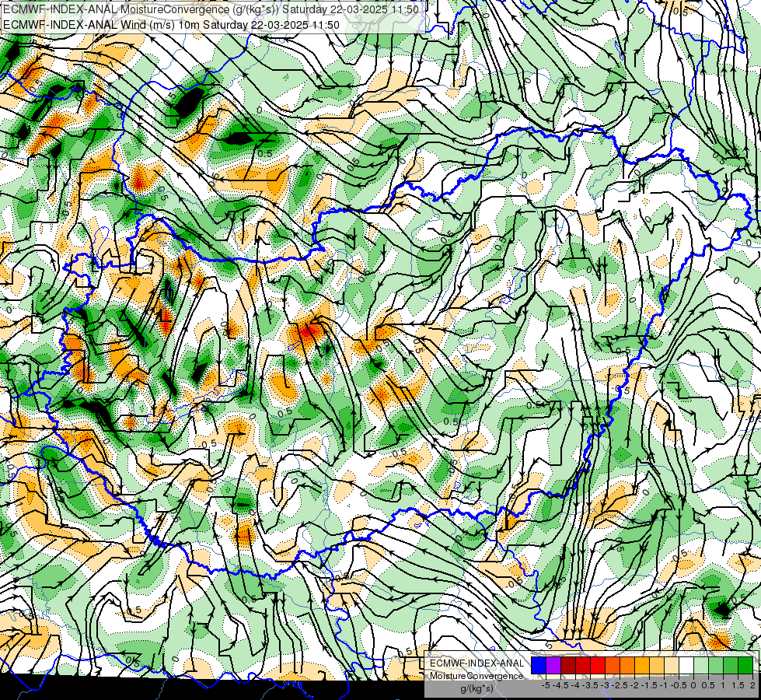Click the 'ECMWF-INDEX-ANAL' label in the legend box
The height and width of the screenshot is (700, 761).
[477, 663]
